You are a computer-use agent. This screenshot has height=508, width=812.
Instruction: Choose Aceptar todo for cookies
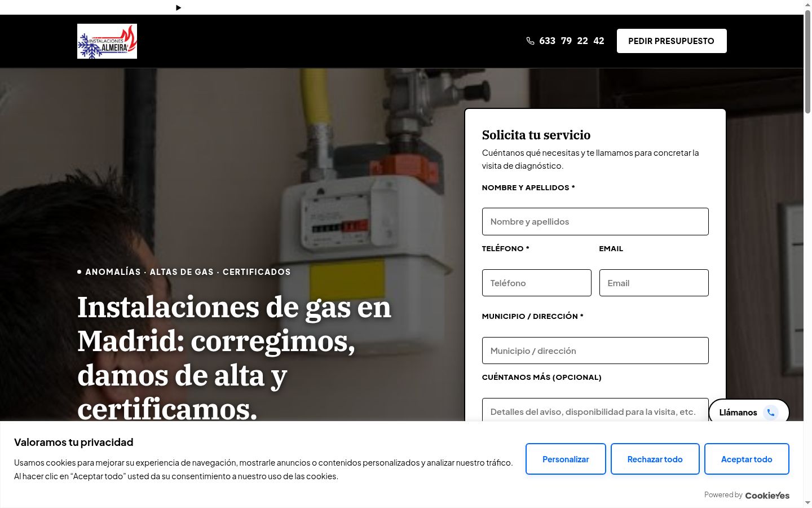point(747,459)
